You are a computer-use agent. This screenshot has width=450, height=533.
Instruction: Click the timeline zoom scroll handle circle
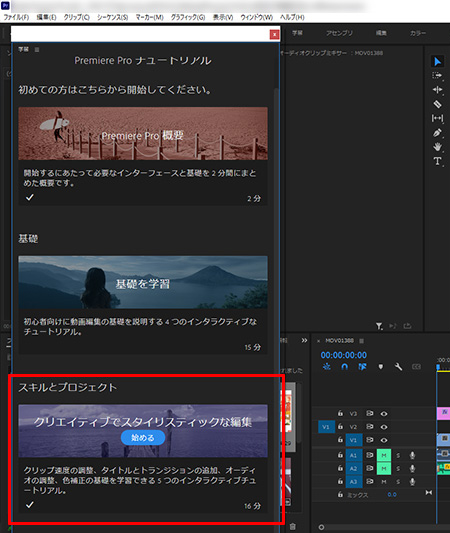321,528
